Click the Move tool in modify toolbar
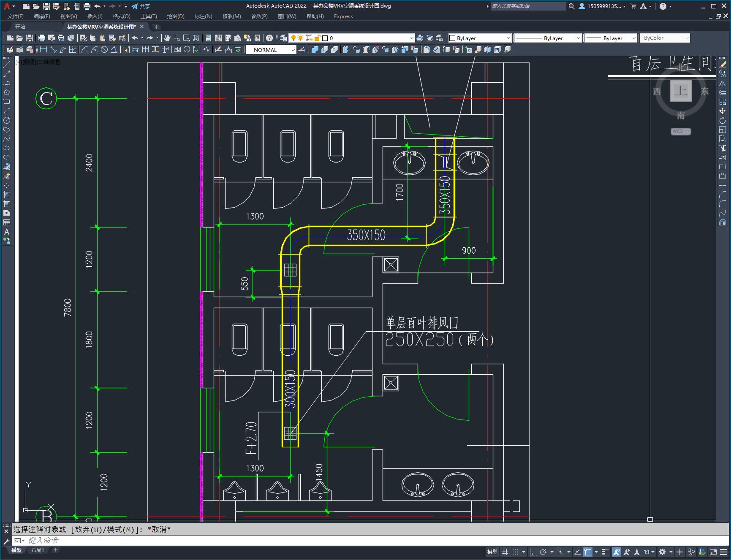Image resolution: width=731 pixels, height=560 pixels. coord(723,111)
